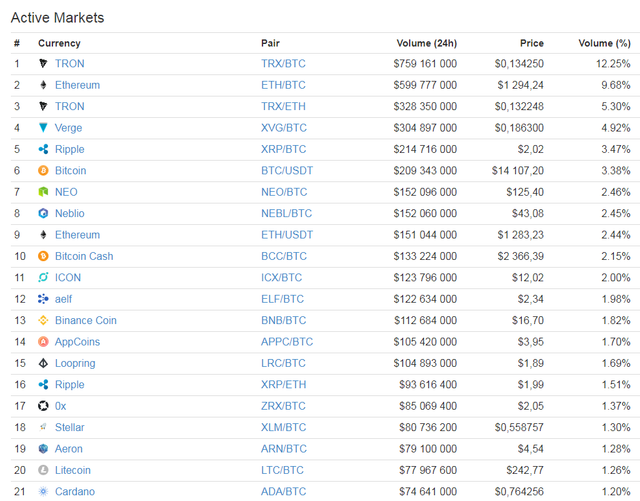Click the Ripple icon in row 16
Screen dimensions: 640x501
(x=43, y=385)
